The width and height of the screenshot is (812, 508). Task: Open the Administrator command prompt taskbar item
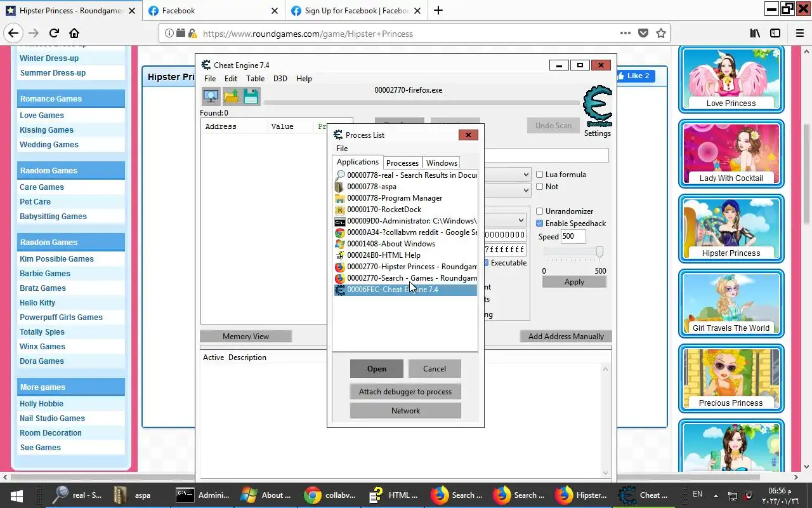(x=202, y=495)
